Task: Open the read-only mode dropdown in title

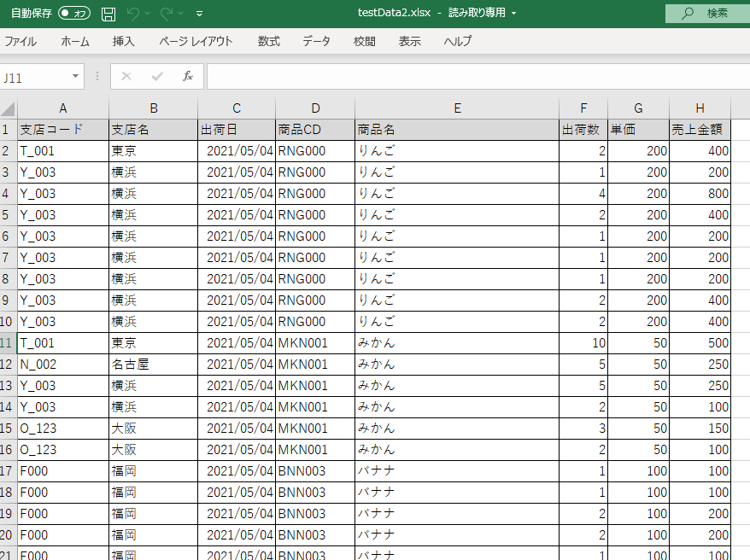Action: (x=513, y=14)
